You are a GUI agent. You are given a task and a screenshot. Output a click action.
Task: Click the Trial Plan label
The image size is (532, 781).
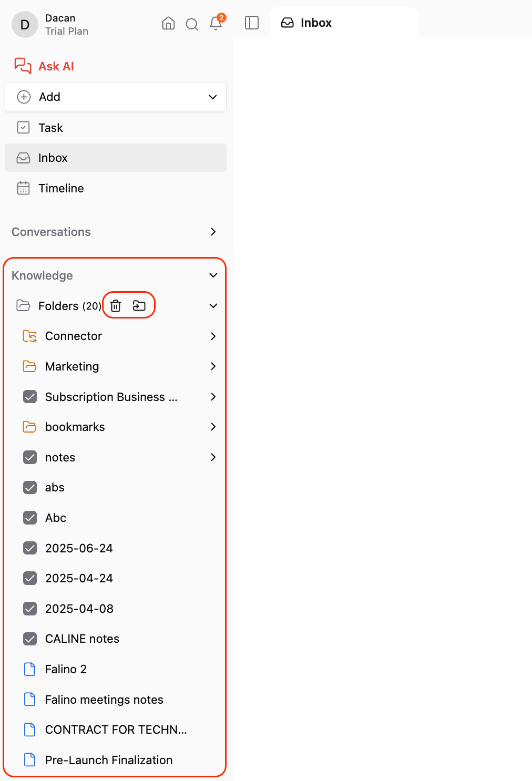pyautogui.click(x=66, y=31)
